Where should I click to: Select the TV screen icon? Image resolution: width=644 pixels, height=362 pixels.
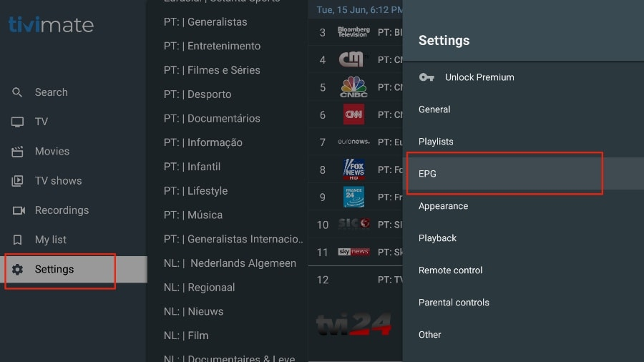pyautogui.click(x=18, y=122)
